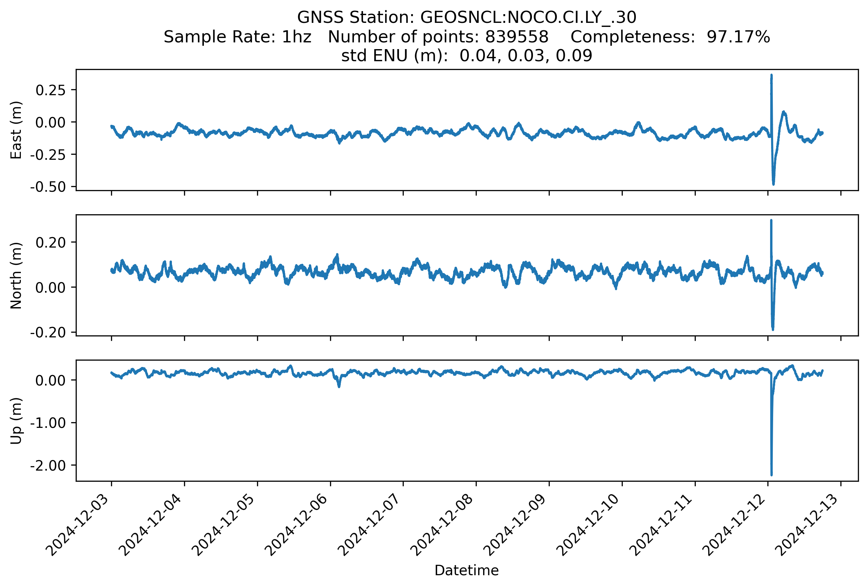Click the North (m) axis label
Image resolution: width=868 pixels, height=588 pixels.
[x=16, y=275]
